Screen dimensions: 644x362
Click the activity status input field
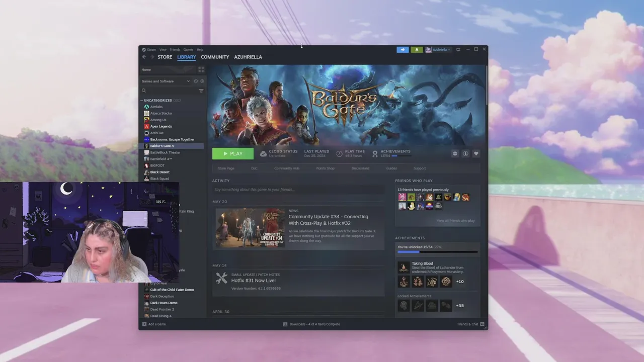[298, 190]
